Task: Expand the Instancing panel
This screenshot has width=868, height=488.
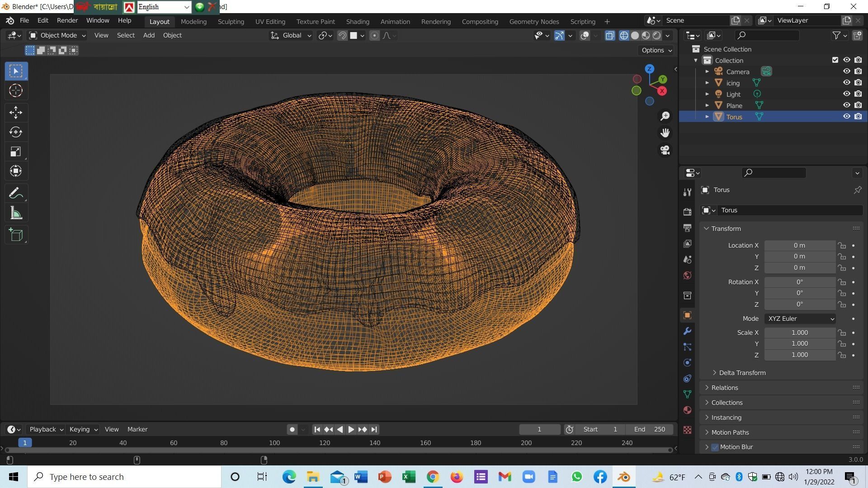Action: click(x=726, y=418)
